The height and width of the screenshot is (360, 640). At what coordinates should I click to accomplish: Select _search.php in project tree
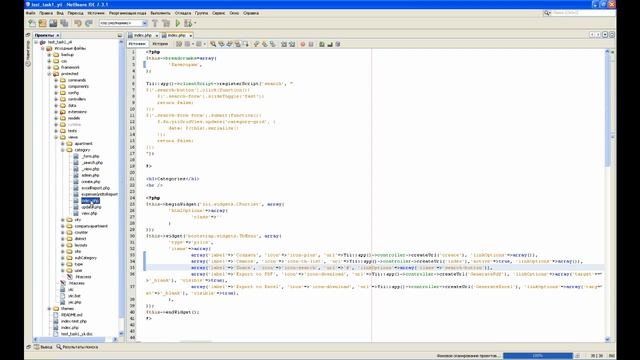pyautogui.click(x=92, y=162)
